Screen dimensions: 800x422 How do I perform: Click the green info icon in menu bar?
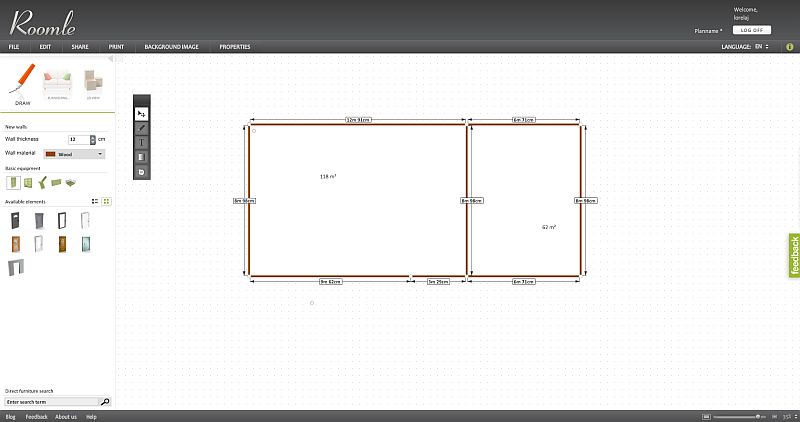pos(790,46)
